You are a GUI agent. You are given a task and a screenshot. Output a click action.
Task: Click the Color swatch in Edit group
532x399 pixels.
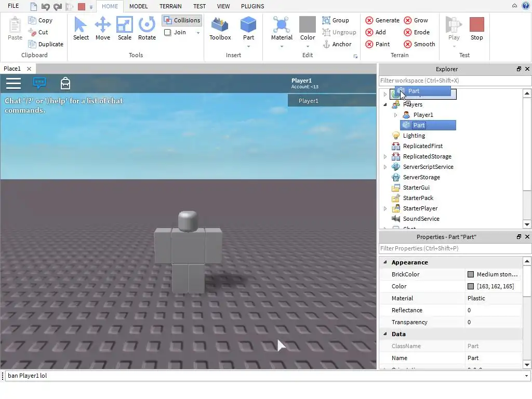coord(308,25)
